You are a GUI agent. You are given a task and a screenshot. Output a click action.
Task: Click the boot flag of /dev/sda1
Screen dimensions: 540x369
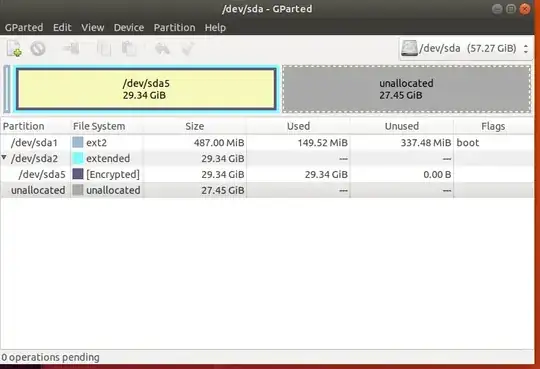click(x=468, y=143)
